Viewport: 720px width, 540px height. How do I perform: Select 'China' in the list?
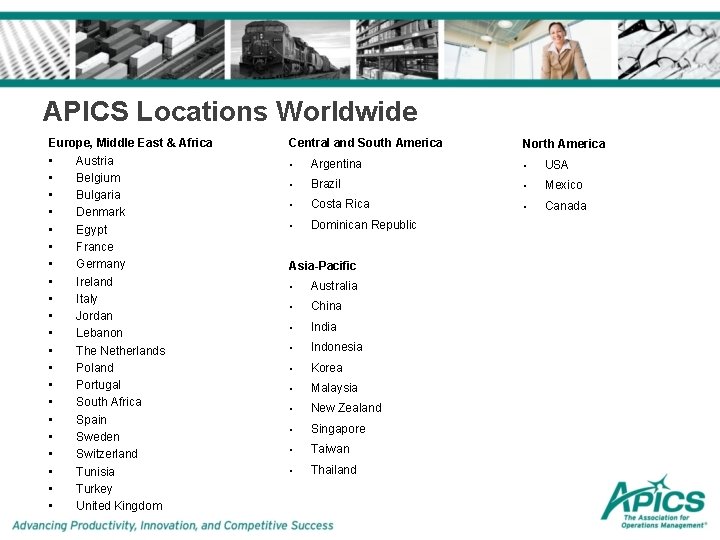326,306
